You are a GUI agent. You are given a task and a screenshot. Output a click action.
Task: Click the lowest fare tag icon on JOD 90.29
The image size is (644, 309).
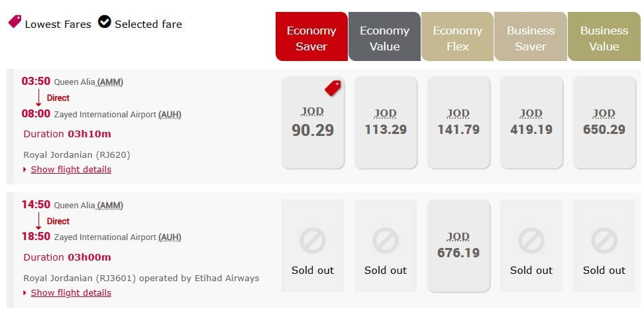pos(333,88)
